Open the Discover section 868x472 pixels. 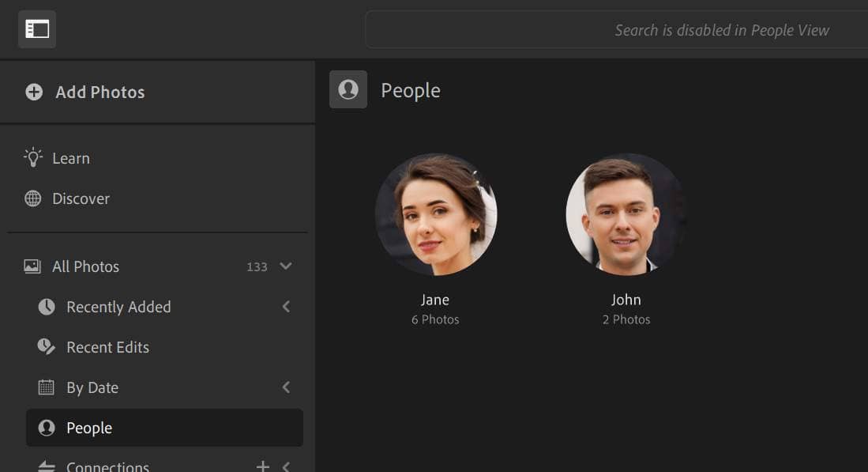tap(81, 198)
